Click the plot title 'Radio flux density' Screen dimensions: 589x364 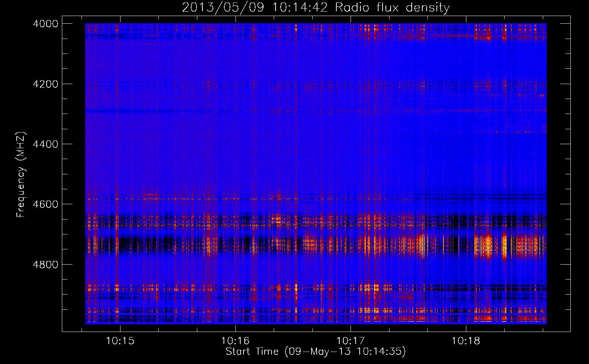pyautogui.click(x=392, y=7)
